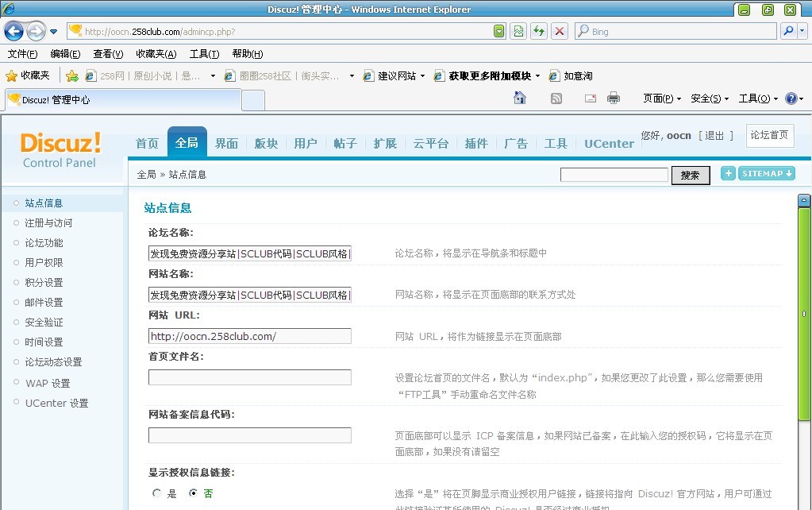Click the admin panel search input
The image size is (812, 510).
(x=614, y=175)
